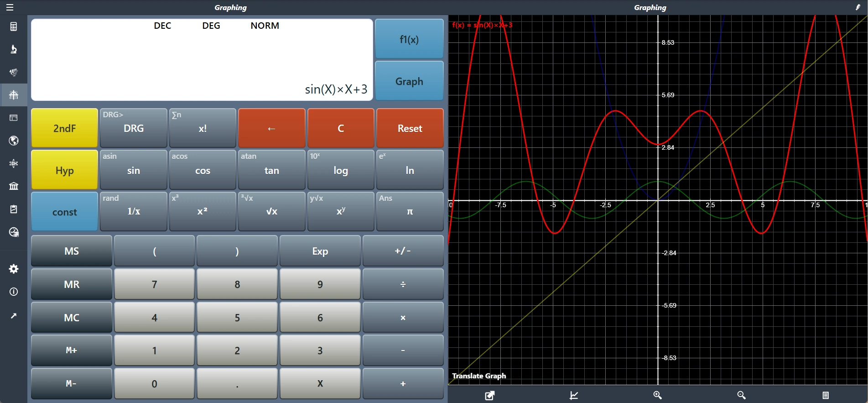Click the diagonal arrow sidebar icon

tap(14, 315)
